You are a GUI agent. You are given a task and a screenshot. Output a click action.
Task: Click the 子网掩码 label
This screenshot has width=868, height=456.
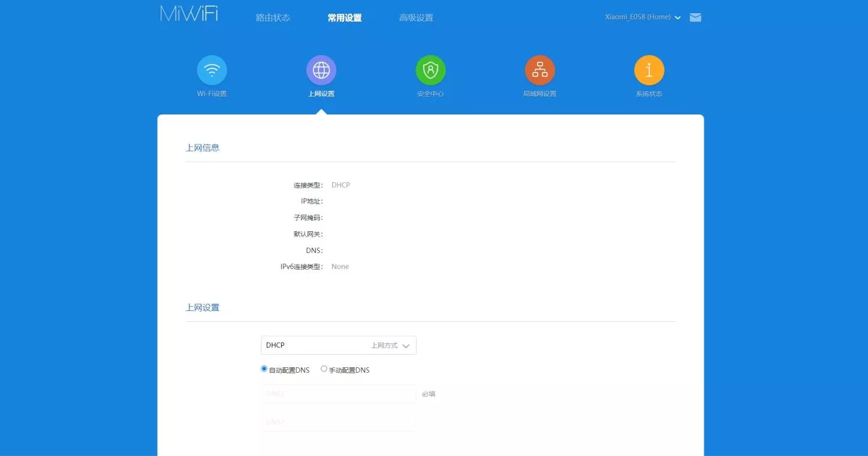point(308,218)
